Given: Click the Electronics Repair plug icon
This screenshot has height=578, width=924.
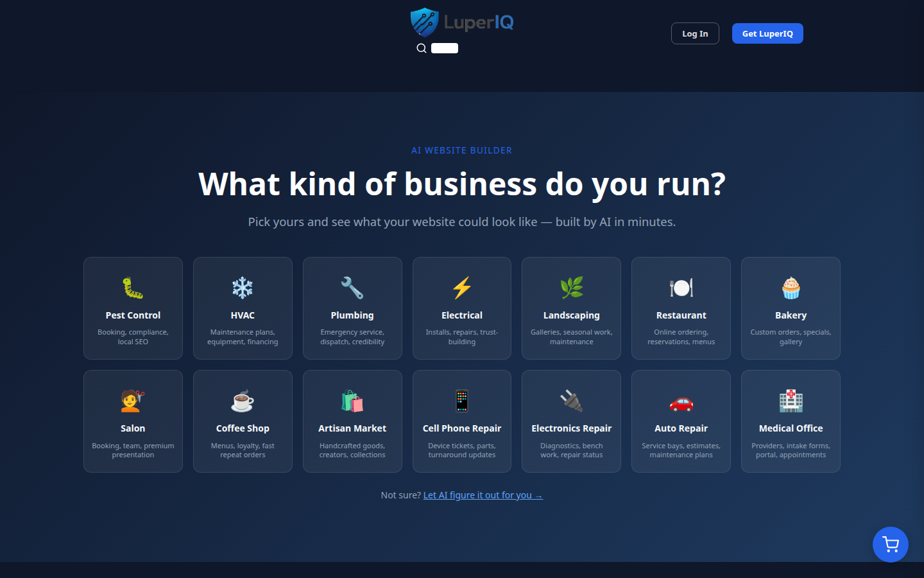Looking at the screenshot, I should pyautogui.click(x=571, y=400).
